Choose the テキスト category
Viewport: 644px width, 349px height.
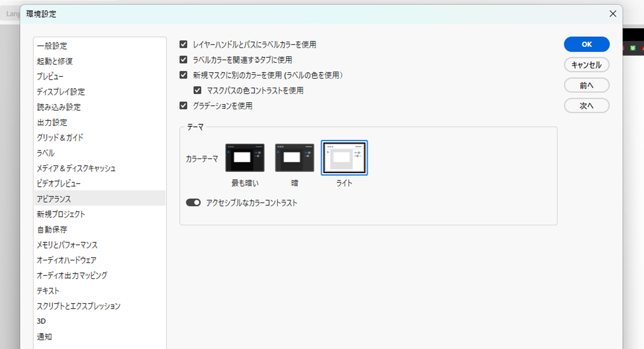point(100,291)
